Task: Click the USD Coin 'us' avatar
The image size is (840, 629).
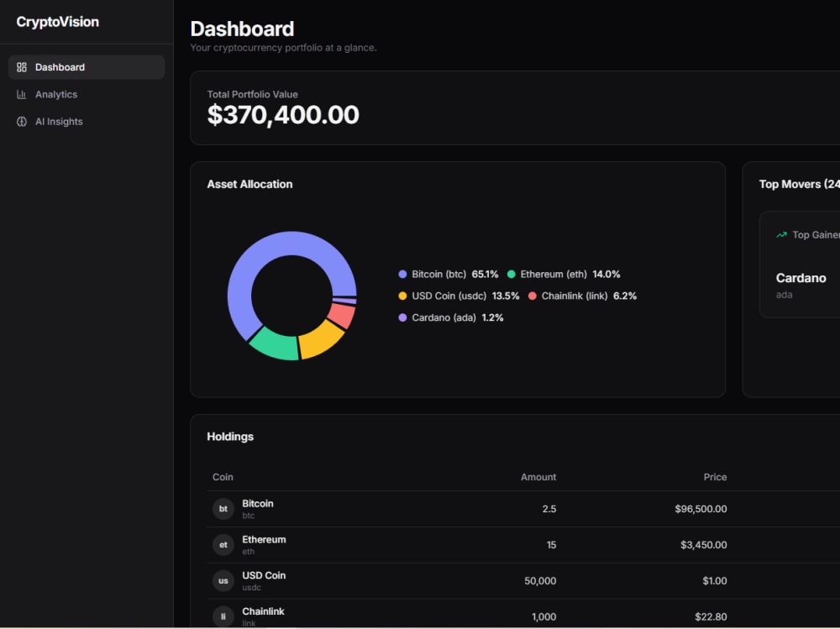Action: (x=223, y=581)
